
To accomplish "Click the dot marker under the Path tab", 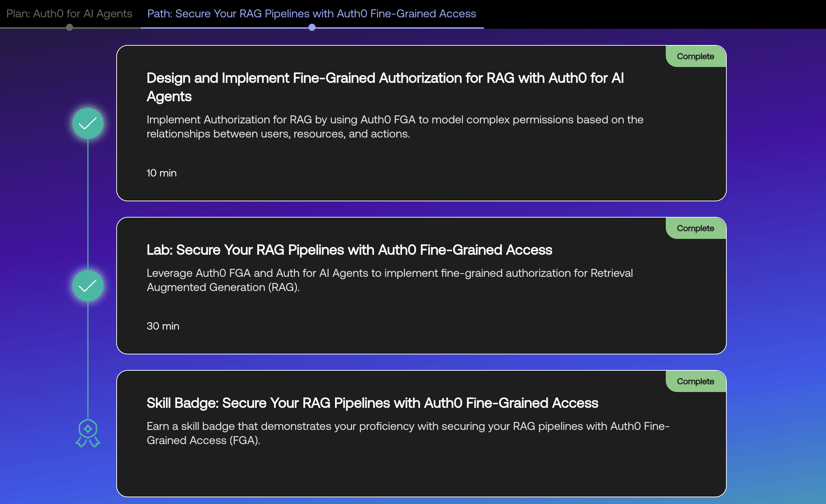I will click(312, 27).
